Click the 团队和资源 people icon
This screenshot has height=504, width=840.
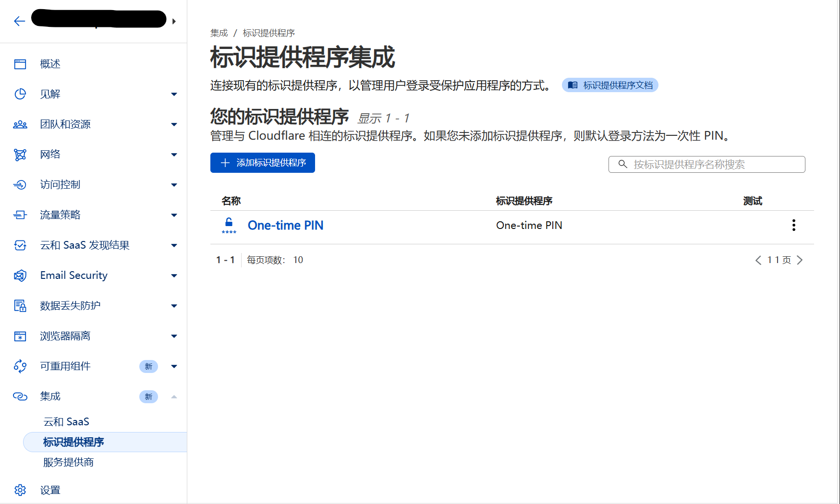20,125
